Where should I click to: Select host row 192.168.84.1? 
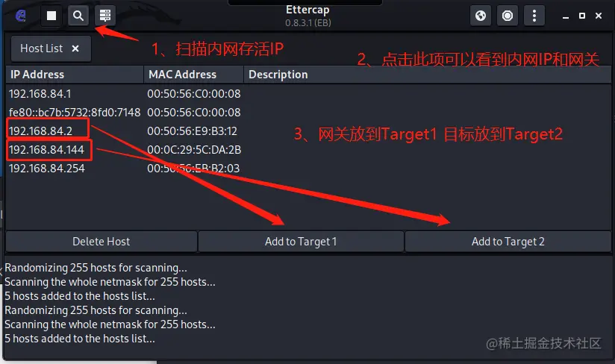[x=308, y=94]
